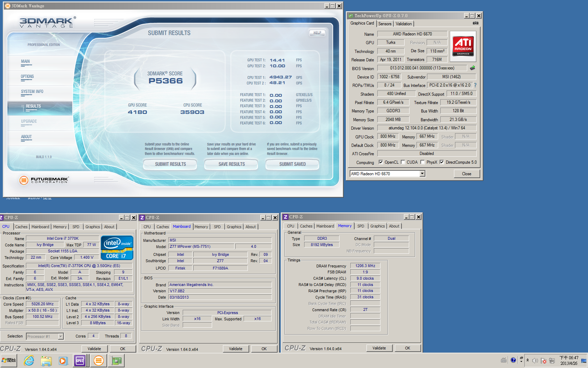The width and height of the screenshot is (588, 368).
Task: Toggle the DirectCompute 5.0 checkbox
Action: 442,162
